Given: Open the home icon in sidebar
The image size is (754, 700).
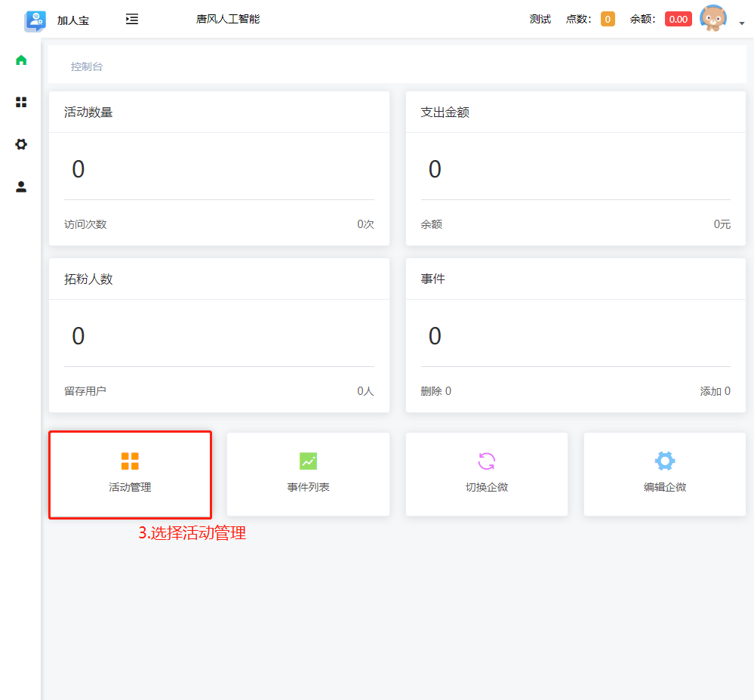Looking at the screenshot, I should pyautogui.click(x=21, y=60).
